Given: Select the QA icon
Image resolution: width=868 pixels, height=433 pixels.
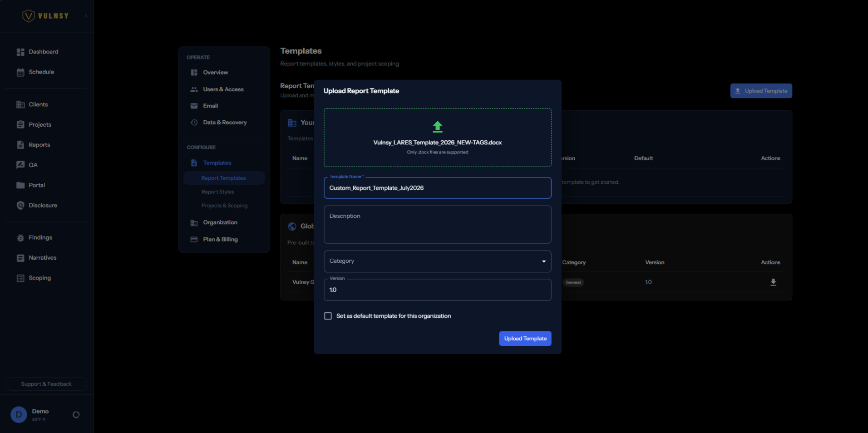Looking at the screenshot, I should 20,165.
